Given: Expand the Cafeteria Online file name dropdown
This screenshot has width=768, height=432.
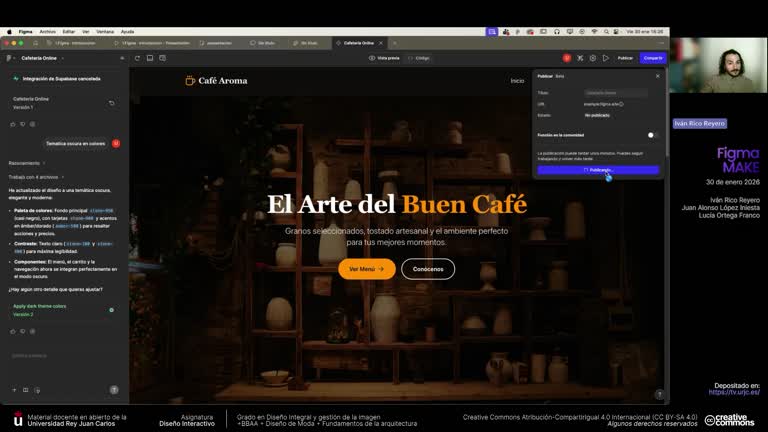Looking at the screenshot, I should 63,58.
